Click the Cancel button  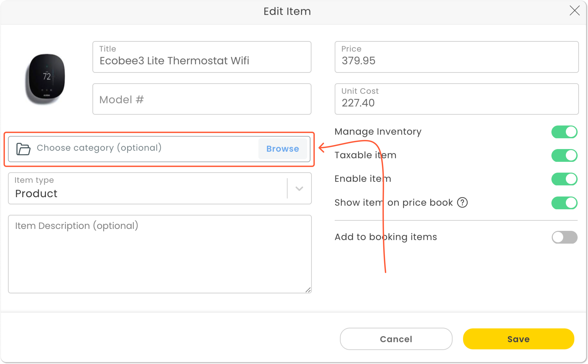(x=396, y=339)
